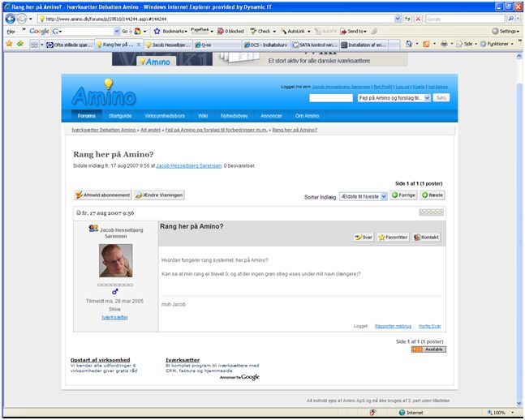The width and height of the screenshot is (525, 420).
Task: Click the RSS Available badge
Action: 428,349
